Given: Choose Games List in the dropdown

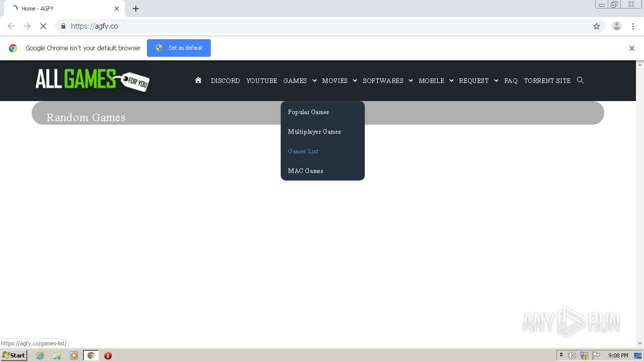Looking at the screenshot, I should (x=303, y=151).
